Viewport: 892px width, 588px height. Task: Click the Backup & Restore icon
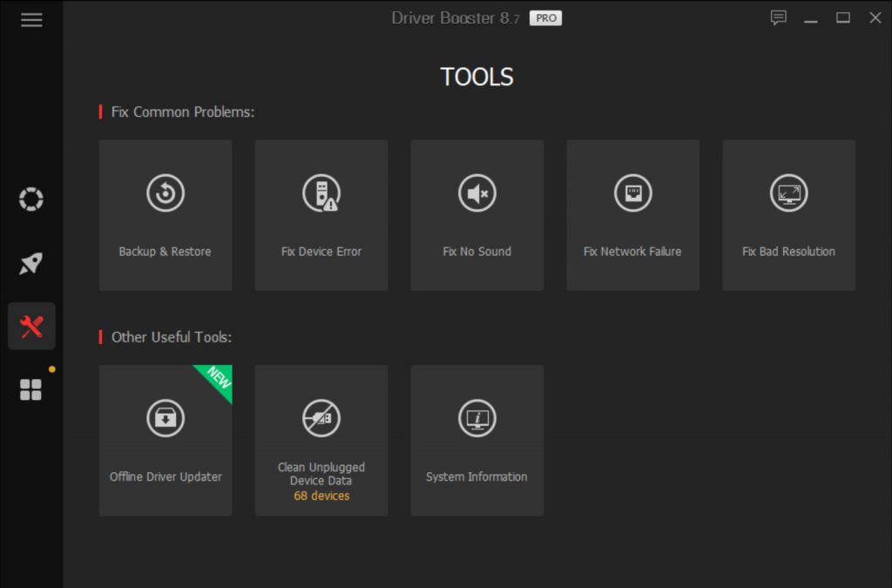click(166, 193)
